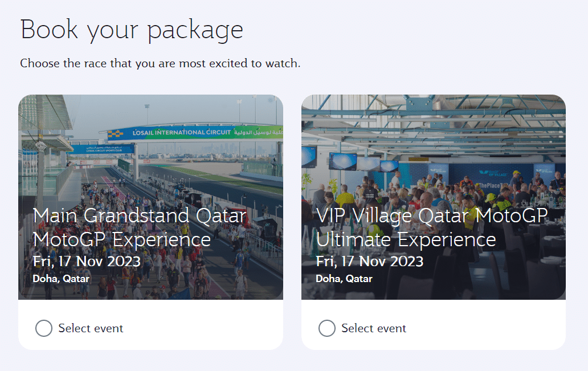Open the Main Grandstand Qatar MotoGP Experience title

tap(140, 227)
